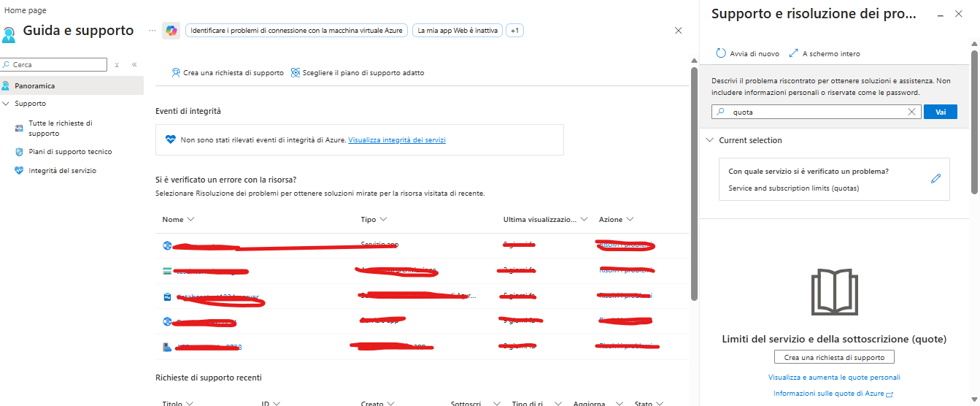Clear the quota search text with X
This screenshot has height=406, width=980.
[911, 112]
